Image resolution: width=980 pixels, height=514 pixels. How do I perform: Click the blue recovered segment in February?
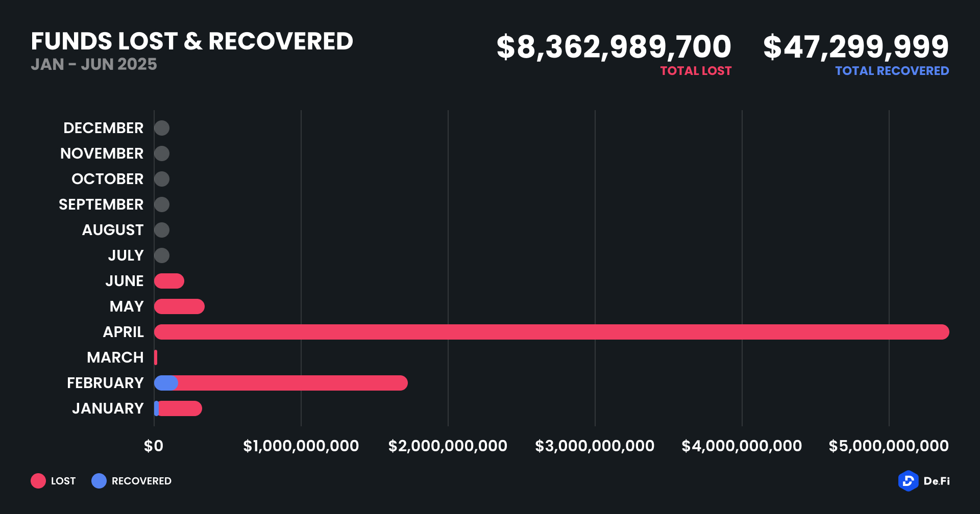point(165,383)
